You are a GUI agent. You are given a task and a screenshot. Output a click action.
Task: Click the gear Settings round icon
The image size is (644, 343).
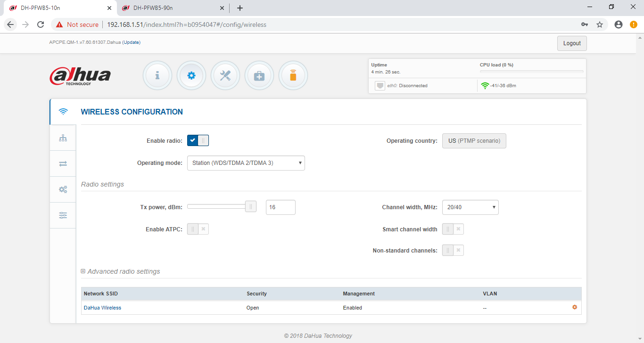tap(191, 75)
